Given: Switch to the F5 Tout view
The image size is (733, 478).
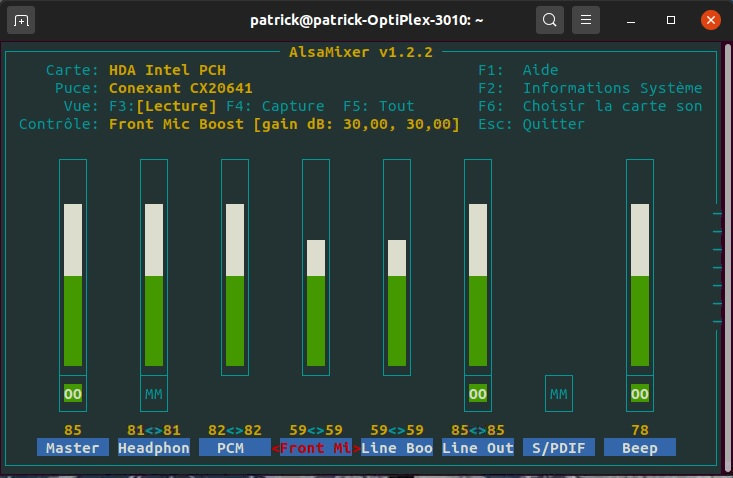Looking at the screenshot, I should 379,106.
